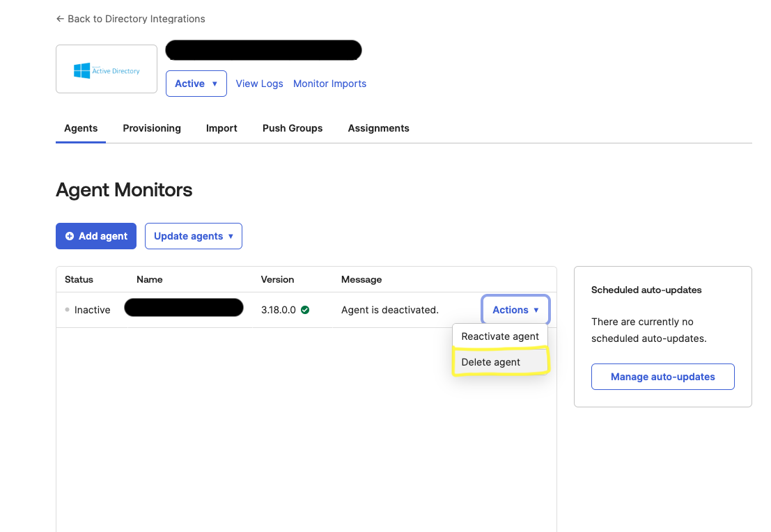Switch to the Provisioning tab
The image size is (771, 532).
(x=152, y=128)
